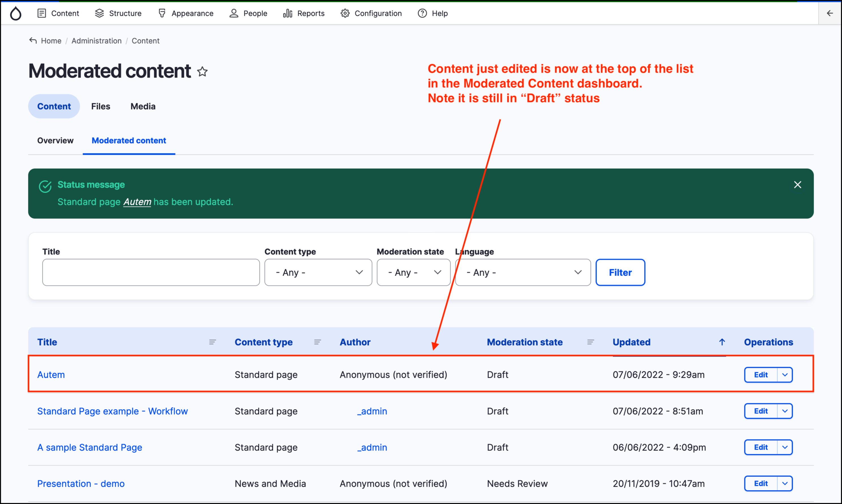This screenshot has height=504, width=842.
Task: Expand operations dropdown arrow for Autem row
Action: click(785, 375)
